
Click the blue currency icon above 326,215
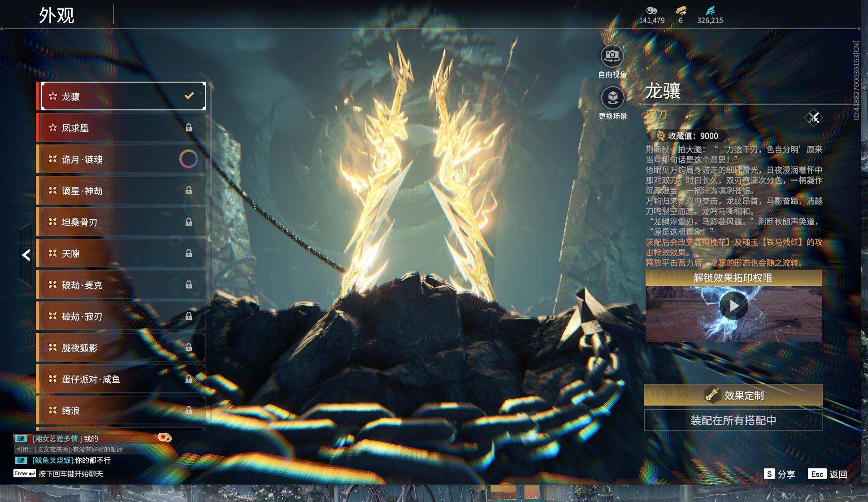point(710,10)
